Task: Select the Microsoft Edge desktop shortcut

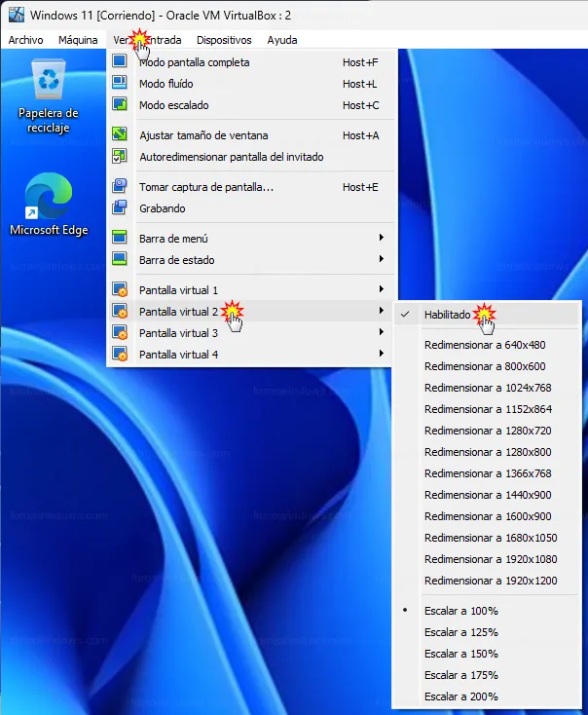Action: tap(49, 204)
